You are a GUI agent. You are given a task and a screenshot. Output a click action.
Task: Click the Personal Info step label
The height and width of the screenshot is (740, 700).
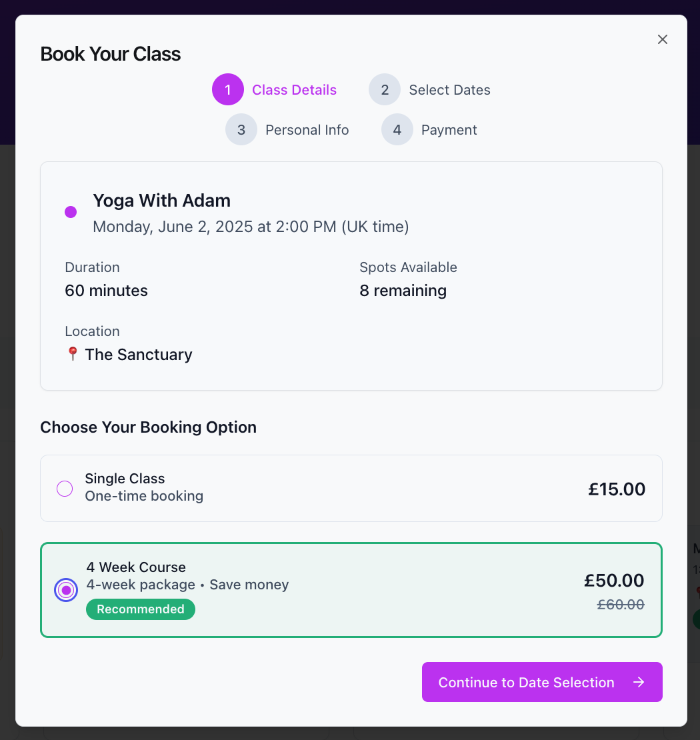tap(307, 129)
